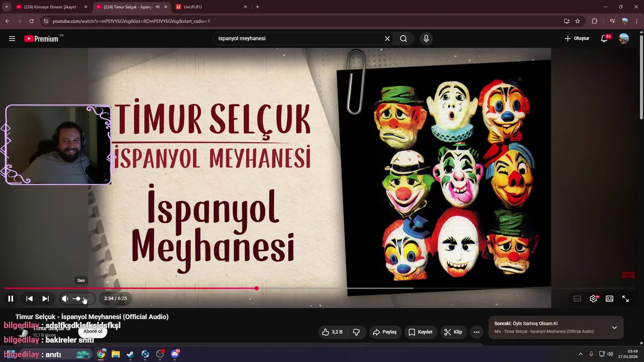Like the video (3,2 B)

click(x=332, y=332)
